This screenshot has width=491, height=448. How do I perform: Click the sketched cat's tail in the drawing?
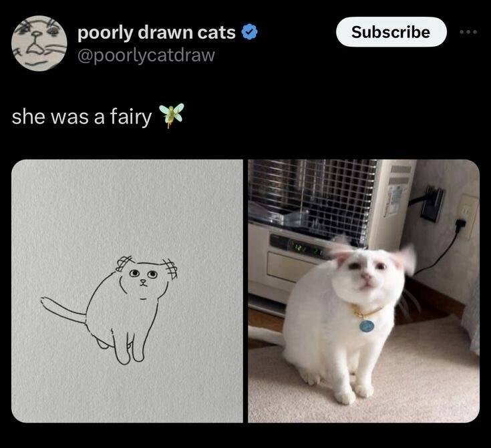point(63,310)
